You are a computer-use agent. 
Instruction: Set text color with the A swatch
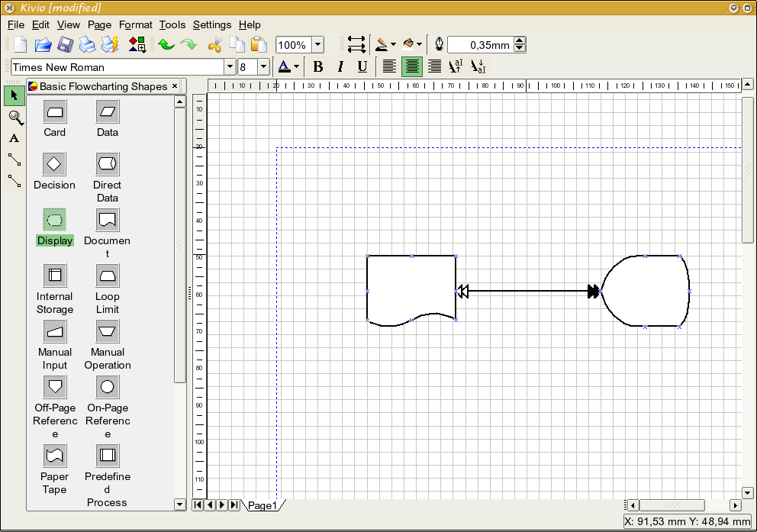coord(285,66)
